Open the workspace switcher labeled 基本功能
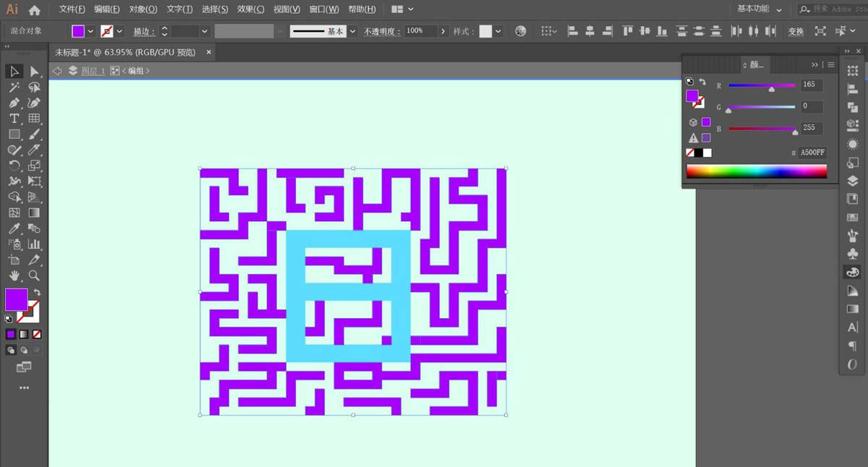 [754, 9]
